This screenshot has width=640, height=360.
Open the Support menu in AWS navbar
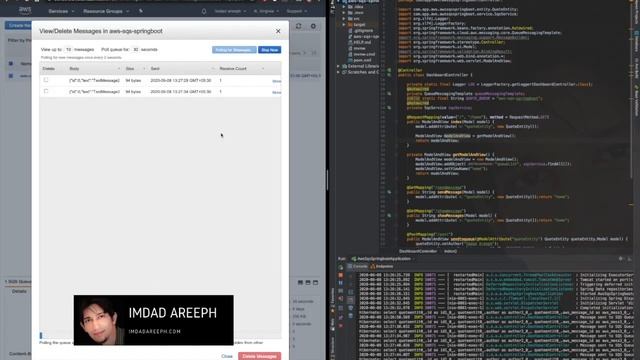tap(296, 11)
